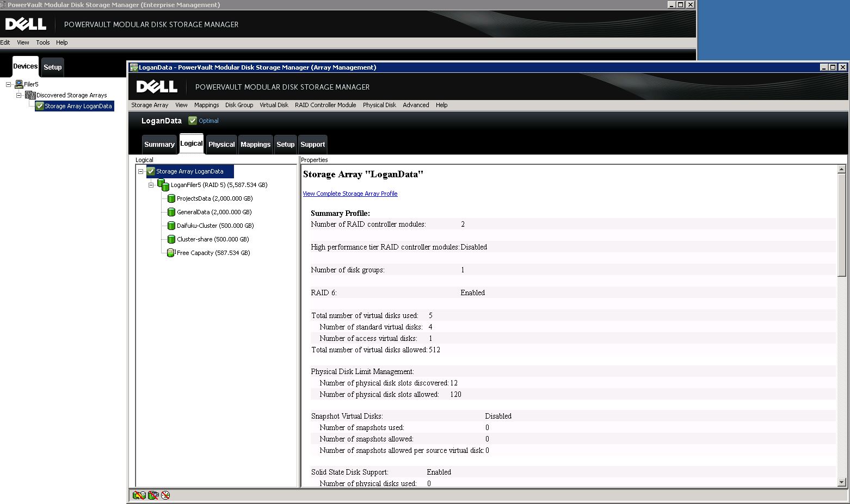Open the Tools menu in Enterprise Management window
Screen dimensions: 850x504
43,42
